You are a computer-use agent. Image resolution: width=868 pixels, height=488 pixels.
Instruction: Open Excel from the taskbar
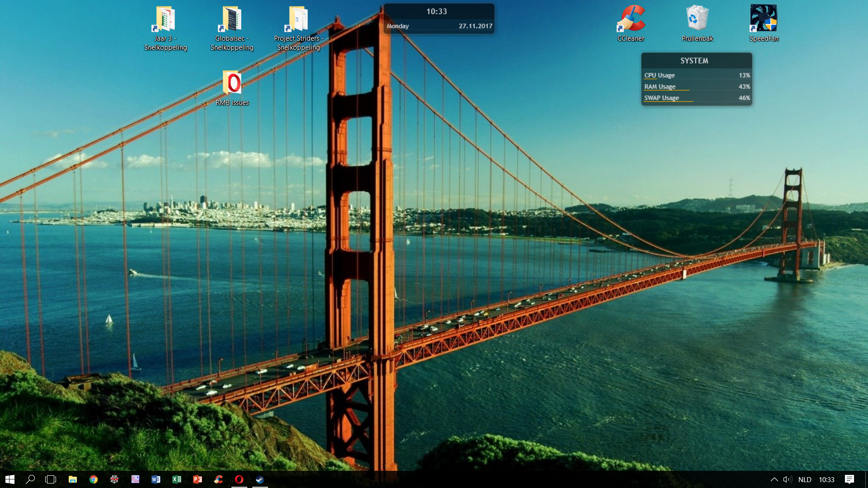coord(177,479)
